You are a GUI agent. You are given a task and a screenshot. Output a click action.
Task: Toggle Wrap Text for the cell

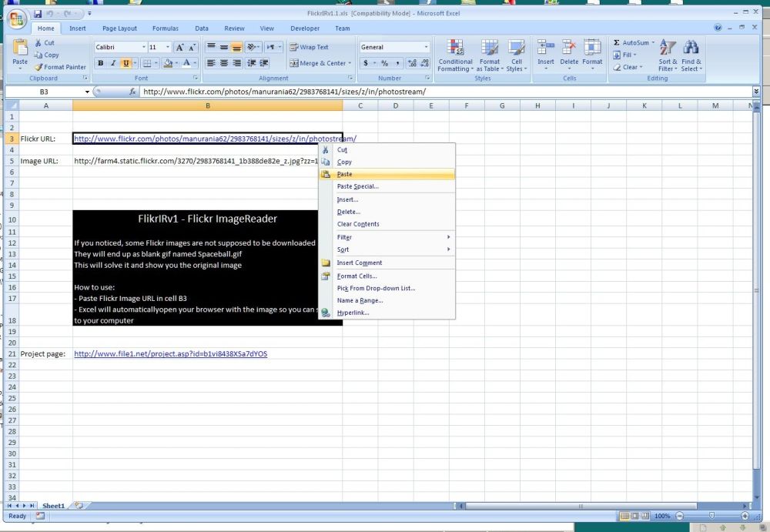click(x=309, y=47)
